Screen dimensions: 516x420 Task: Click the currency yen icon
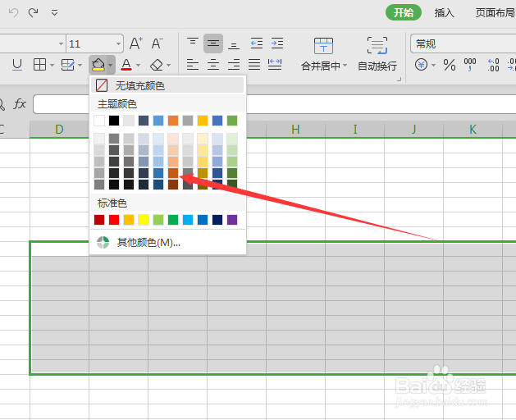tap(421, 65)
